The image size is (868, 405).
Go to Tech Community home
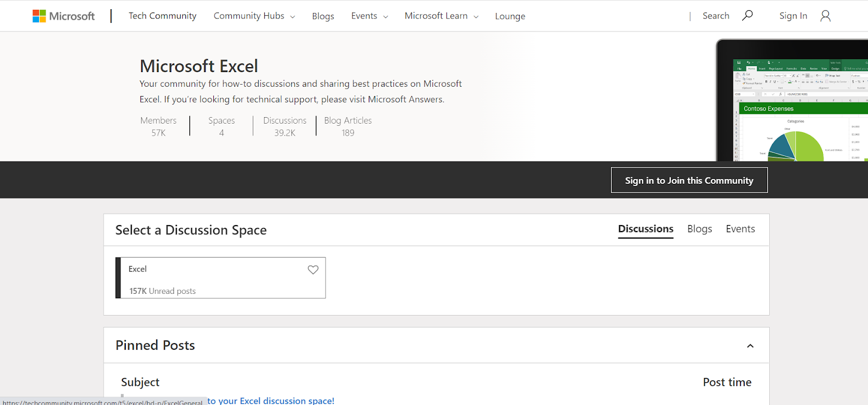click(x=162, y=16)
